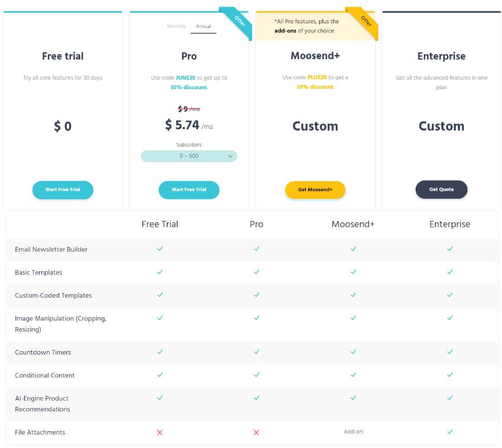Click the Moosend+ column header in comparison table
This screenshot has width=502, height=448.
(x=353, y=224)
